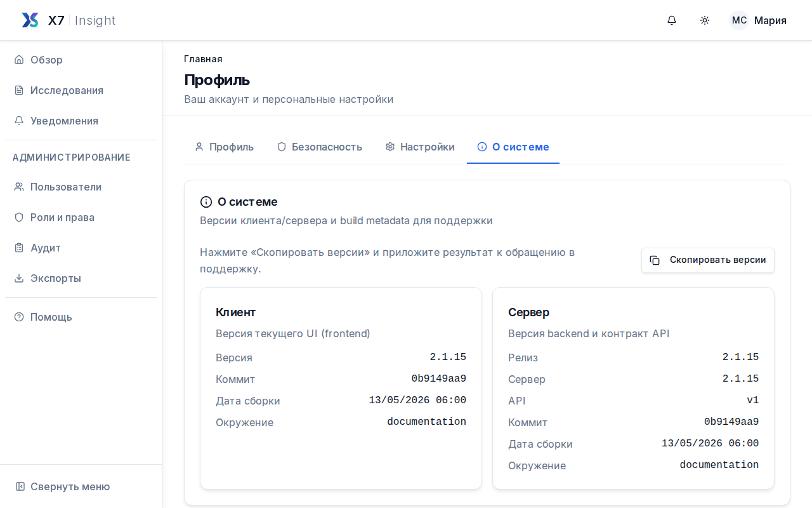This screenshot has height=508, width=812.
Task: Click the Скопировать версии button text
Action: point(717,260)
